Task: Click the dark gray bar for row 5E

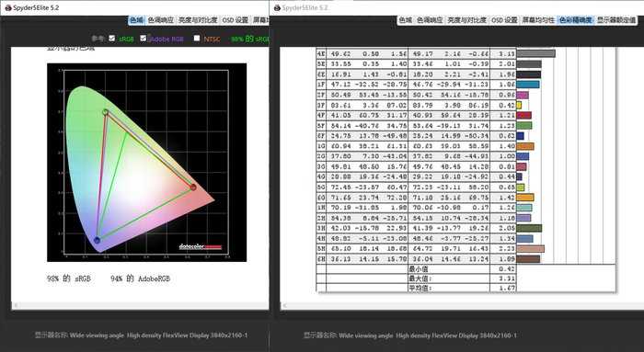Action: click(x=529, y=64)
